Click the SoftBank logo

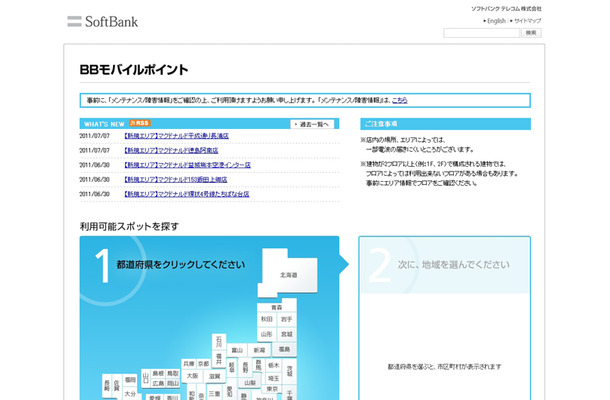tap(102, 21)
